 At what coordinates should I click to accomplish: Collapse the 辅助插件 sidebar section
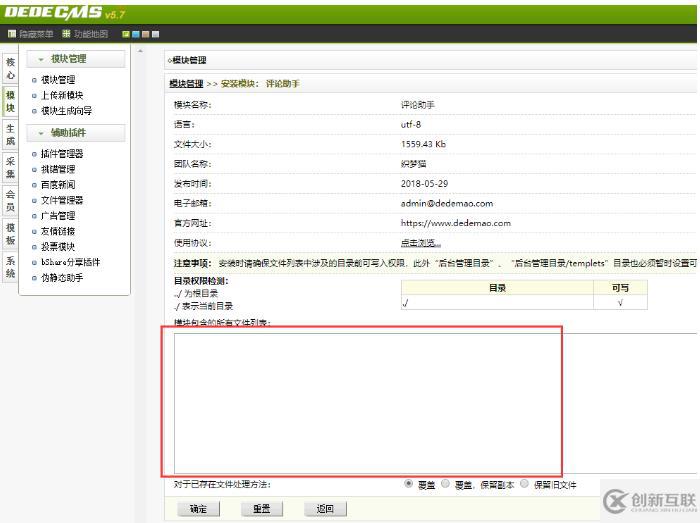click(x=76, y=133)
